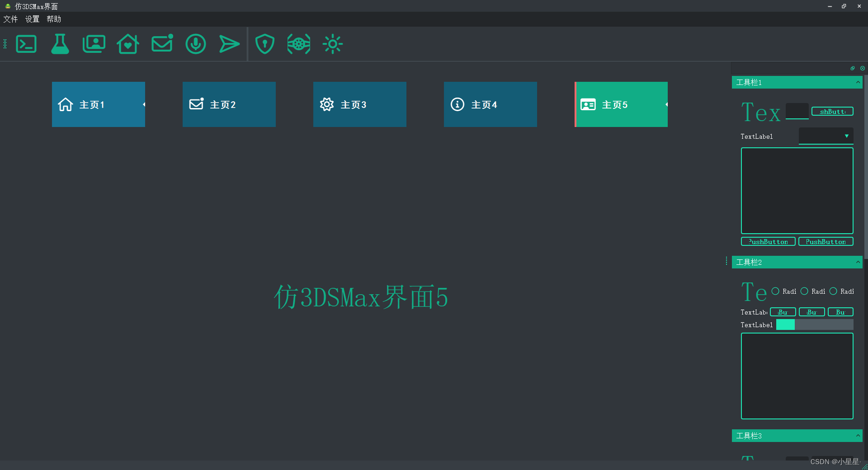Screen dimensions: 868x470
Task: Click the first Bu button in 工具栏2
Action: (783, 312)
